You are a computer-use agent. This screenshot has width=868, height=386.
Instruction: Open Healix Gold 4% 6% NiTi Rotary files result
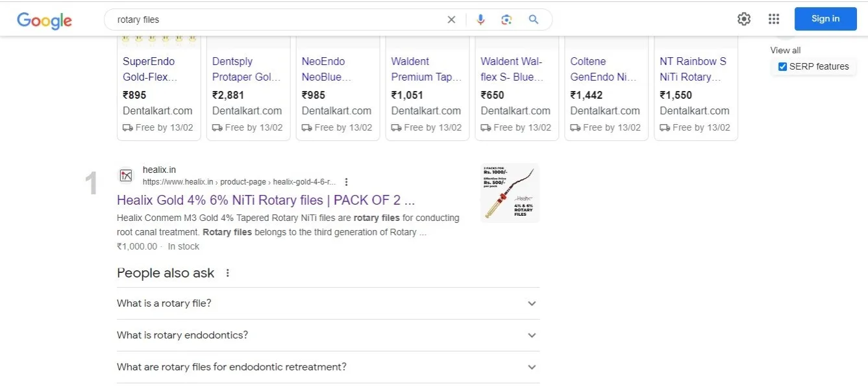click(266, 199)
